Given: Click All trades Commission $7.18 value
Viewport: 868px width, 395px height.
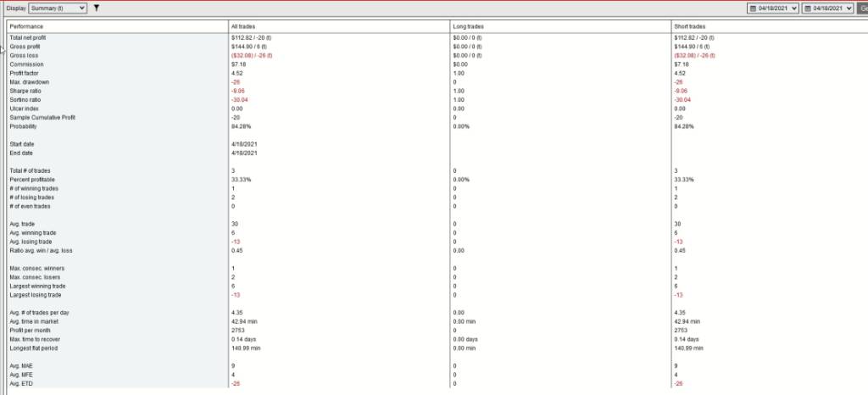Looking at the screenshot, I should [238, 64].
